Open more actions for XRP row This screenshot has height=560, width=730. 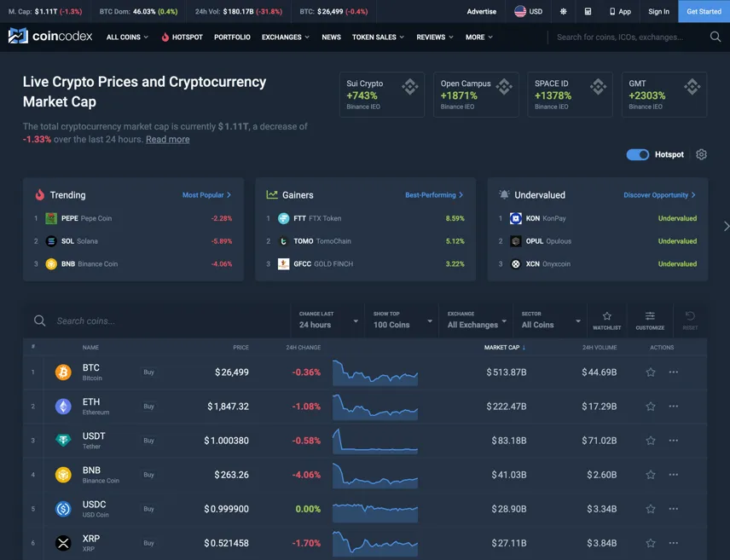(673, 543)
